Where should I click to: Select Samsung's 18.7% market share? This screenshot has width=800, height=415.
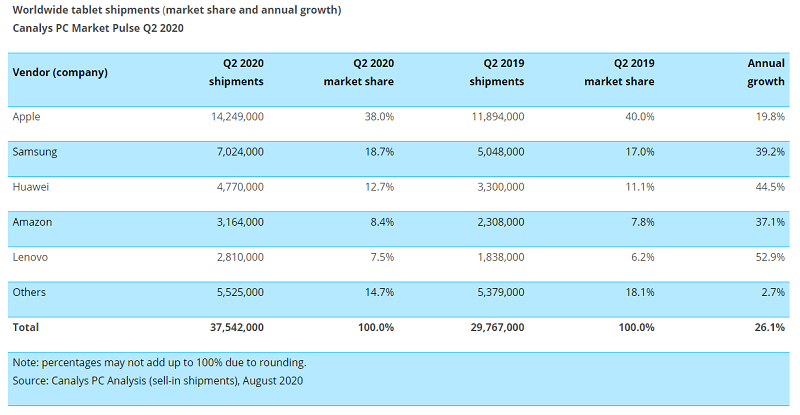tap(379, 152)
